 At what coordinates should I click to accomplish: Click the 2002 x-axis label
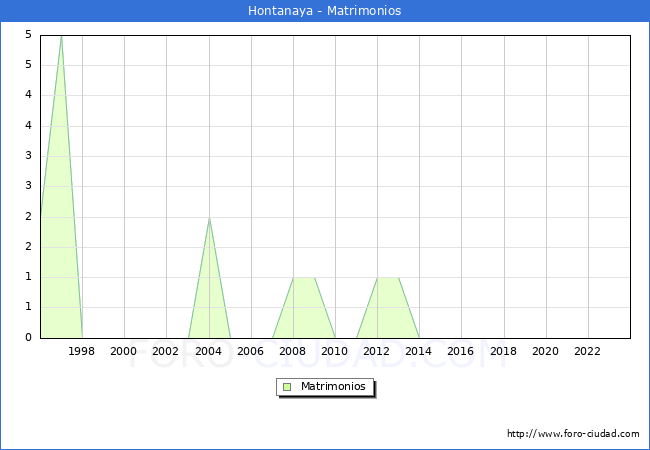click(x=165, y=351)
